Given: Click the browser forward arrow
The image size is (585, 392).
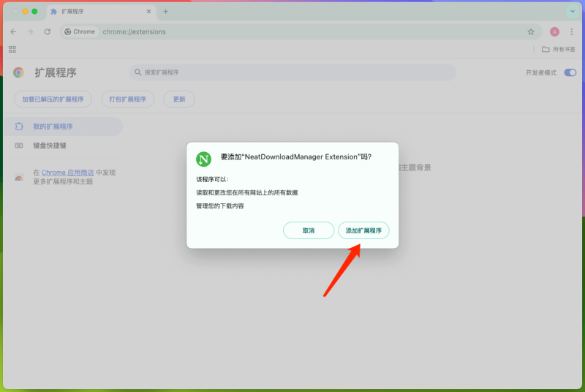Looking at the screenshot, I should click(30, 32).
